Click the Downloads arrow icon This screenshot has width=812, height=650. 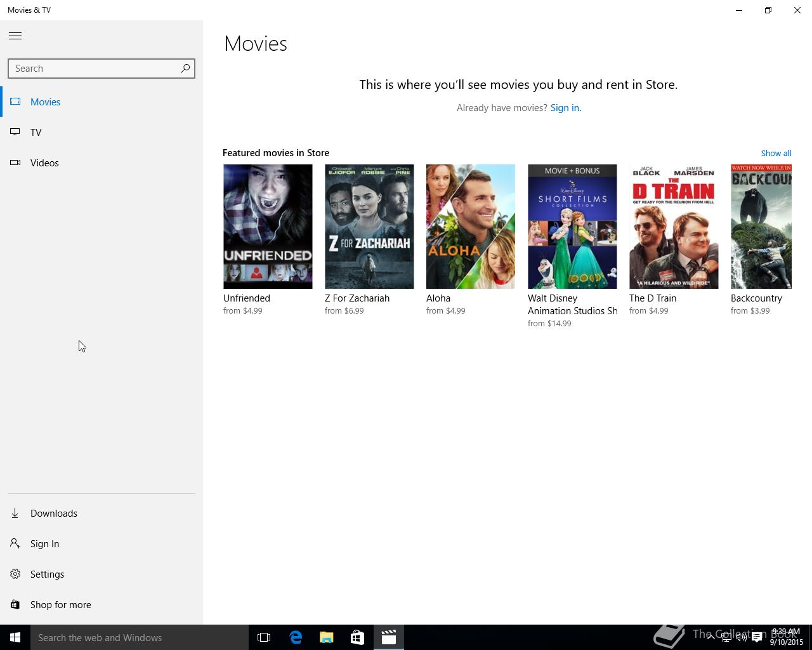tap(15, 513)
